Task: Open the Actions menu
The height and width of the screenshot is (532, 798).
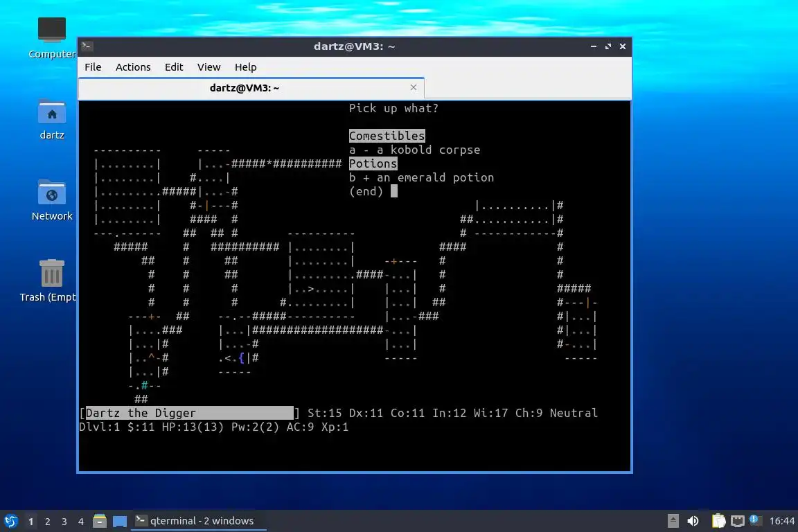Action: [133, 67]
